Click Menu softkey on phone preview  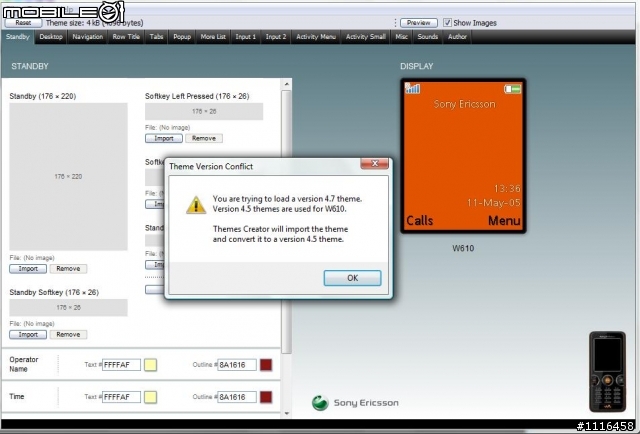504,221
